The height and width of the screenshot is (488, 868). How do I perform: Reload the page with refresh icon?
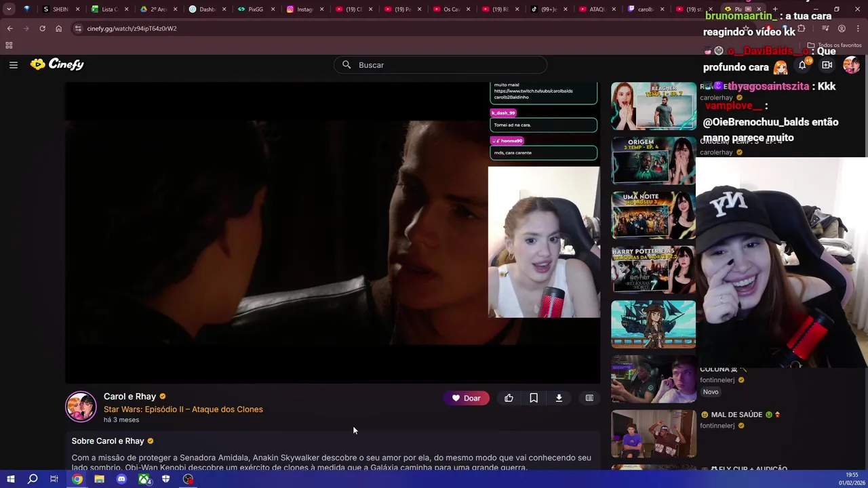42,28
